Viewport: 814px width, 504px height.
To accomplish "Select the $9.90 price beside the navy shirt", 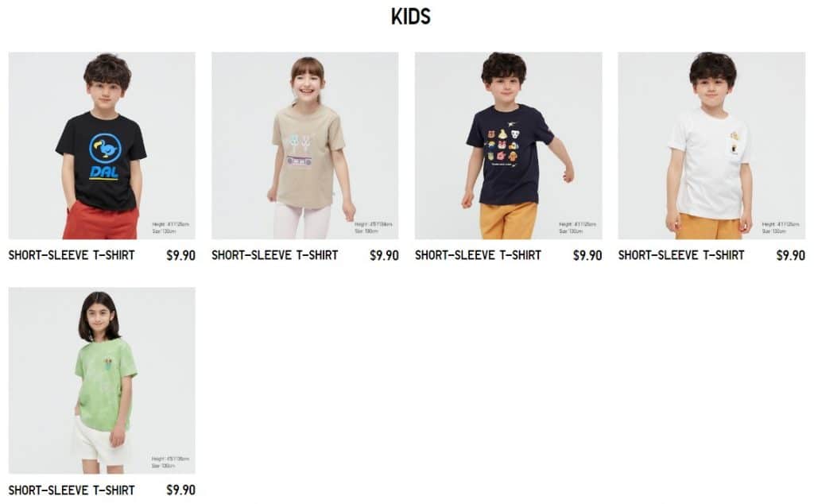I will coord(587,255).
